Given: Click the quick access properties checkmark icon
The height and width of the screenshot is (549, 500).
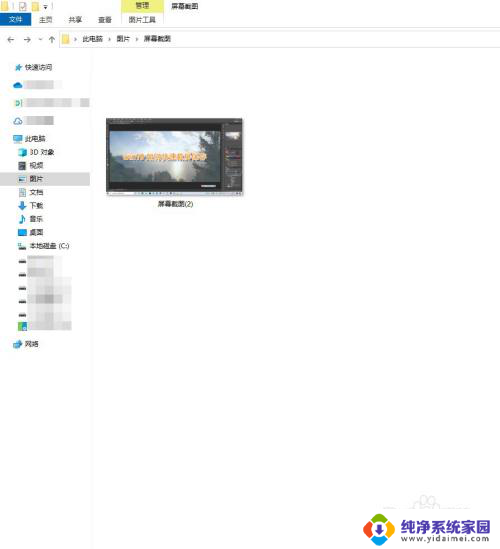Looking at the screenshot, I should coord(22,6).
